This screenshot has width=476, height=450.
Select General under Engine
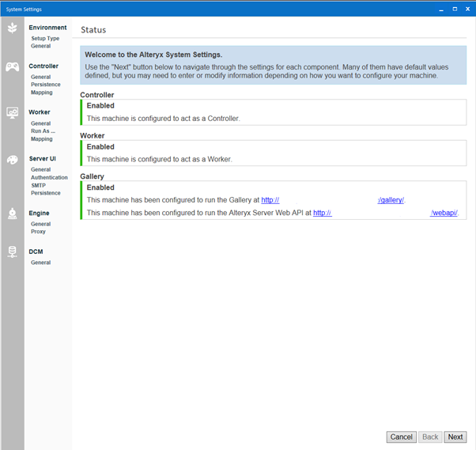40,224
